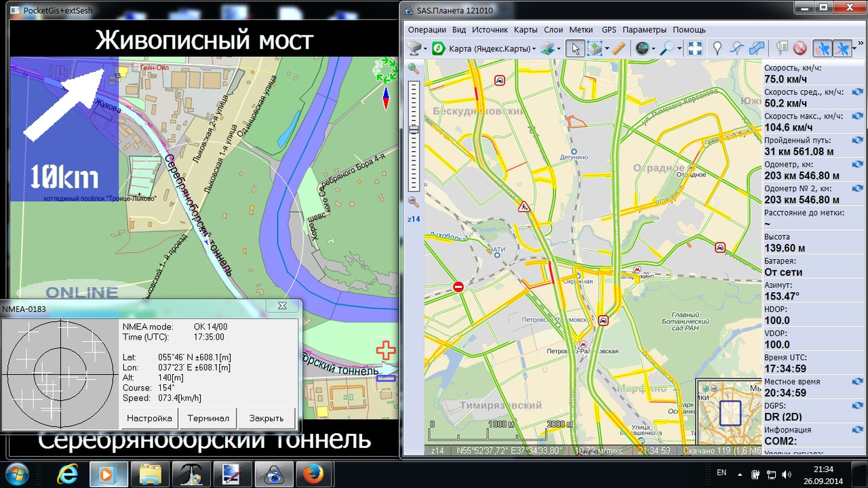Reset Пройденный путь distance value
Viewport: 868px width, 488px height.
click(x=857, y=140)
